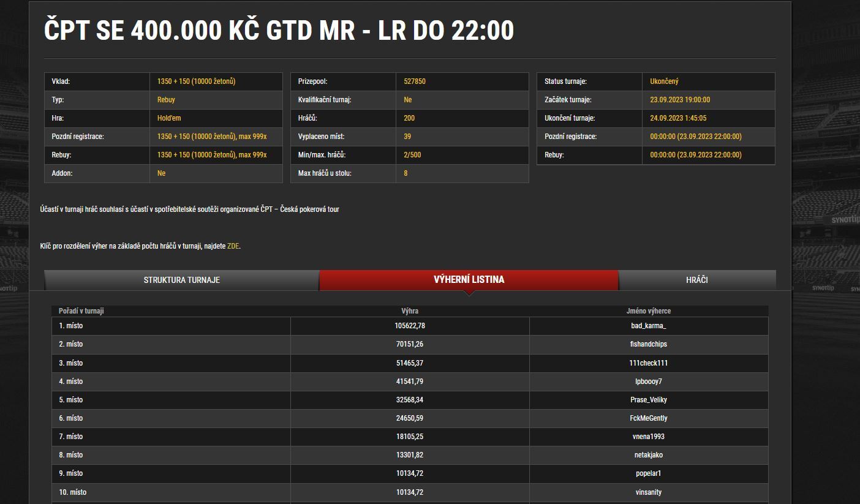The image size is (860, 504).
Task: Click prize amount 32568,34
Action: click(410, 400)
